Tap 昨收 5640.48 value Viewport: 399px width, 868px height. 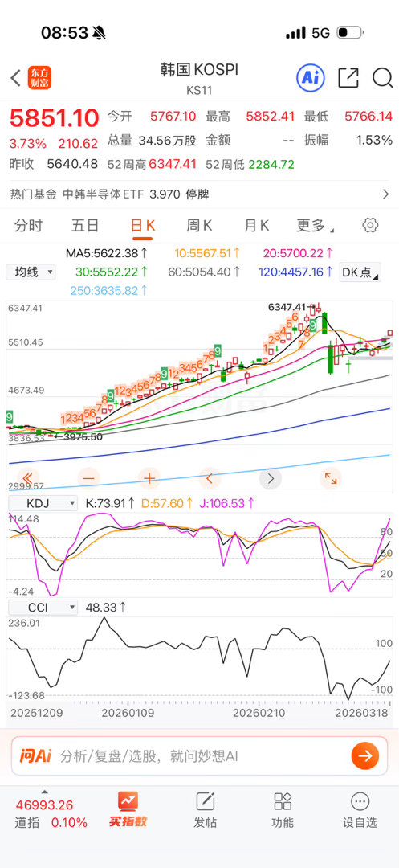pyautogui.click(x=72, y=165)
